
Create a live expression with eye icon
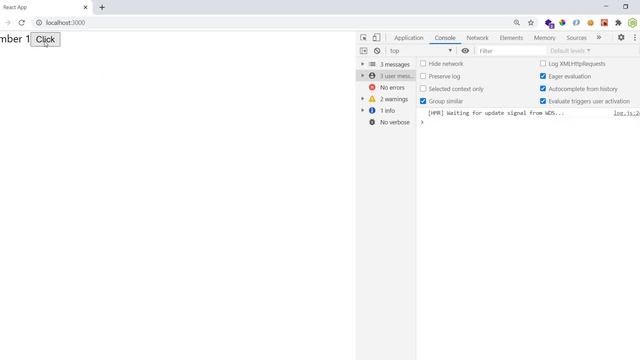465,51
